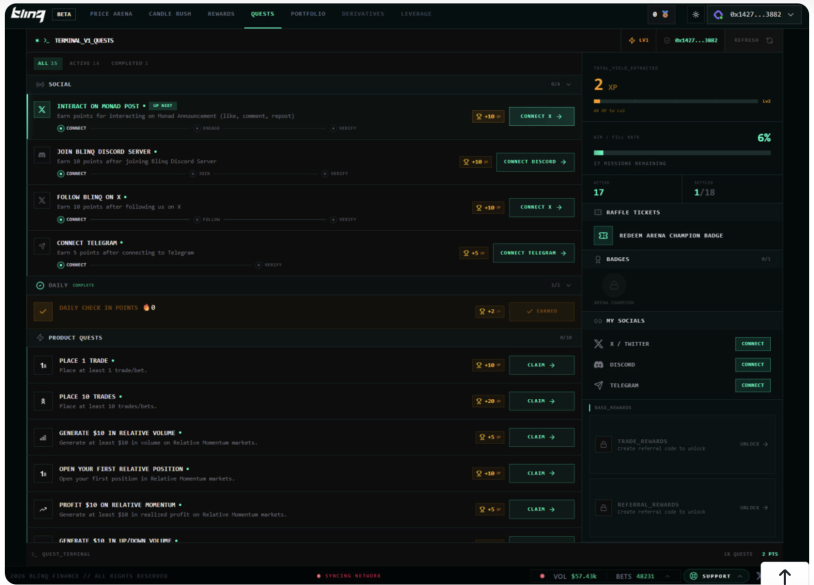Click the locked Arena Champion badge icon
Image resolution: width=814 pixels, height=585 pixels.
pyautogui.click(x=614, y=286)
